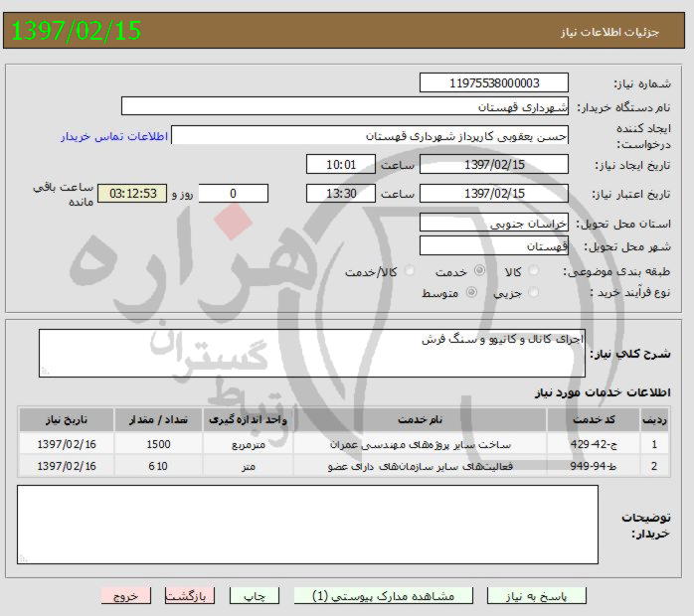694x616 pixels.
Task: Select the متوسط purchase type radio
Action: [471, 292]
